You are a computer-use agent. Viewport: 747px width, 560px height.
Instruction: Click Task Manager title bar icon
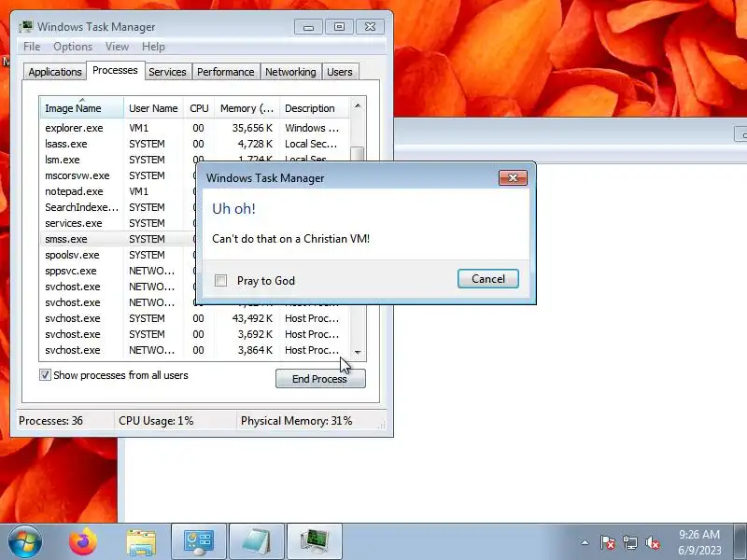(26, 26)
